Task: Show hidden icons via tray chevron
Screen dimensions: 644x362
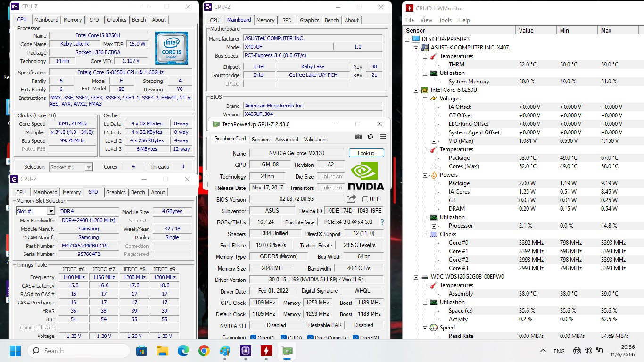Action: [543, 351]
